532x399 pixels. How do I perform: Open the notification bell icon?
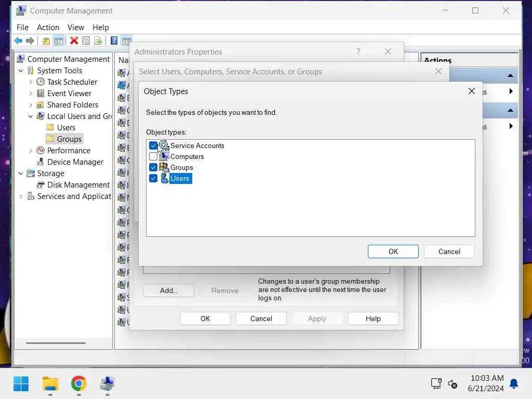pyautogui.click(x=514, y=383)
